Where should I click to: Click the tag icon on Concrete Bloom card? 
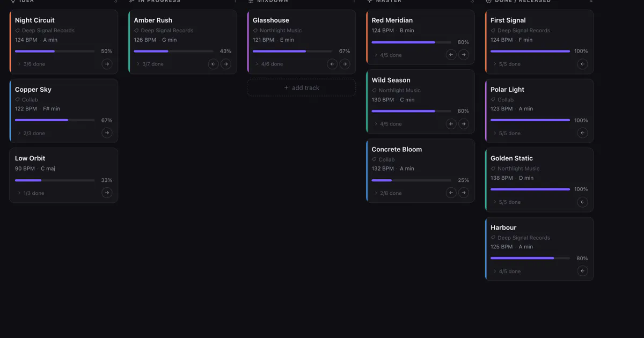(375, 159)
